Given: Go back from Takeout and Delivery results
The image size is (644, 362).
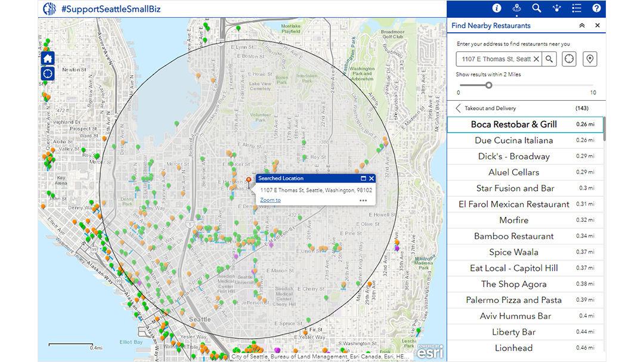Looking at the screenshot, I should click(x=459, y=108).
